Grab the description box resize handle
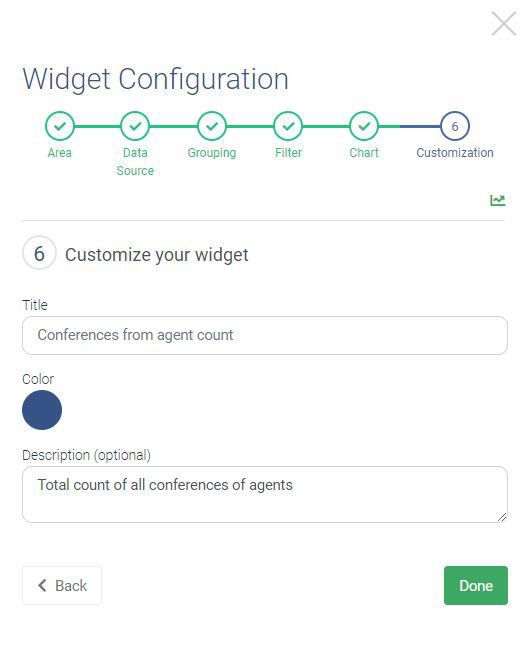 pos(502,517)
